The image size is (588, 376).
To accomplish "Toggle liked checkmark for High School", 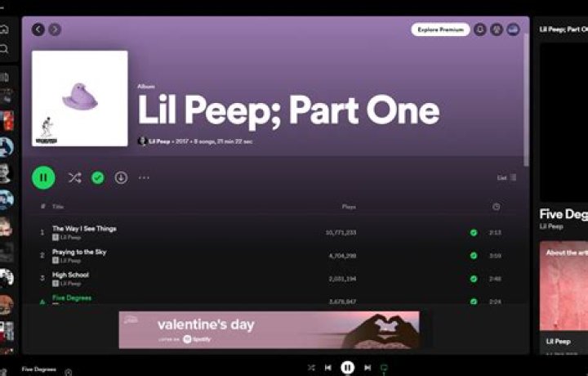I will [x=474, y=279].
